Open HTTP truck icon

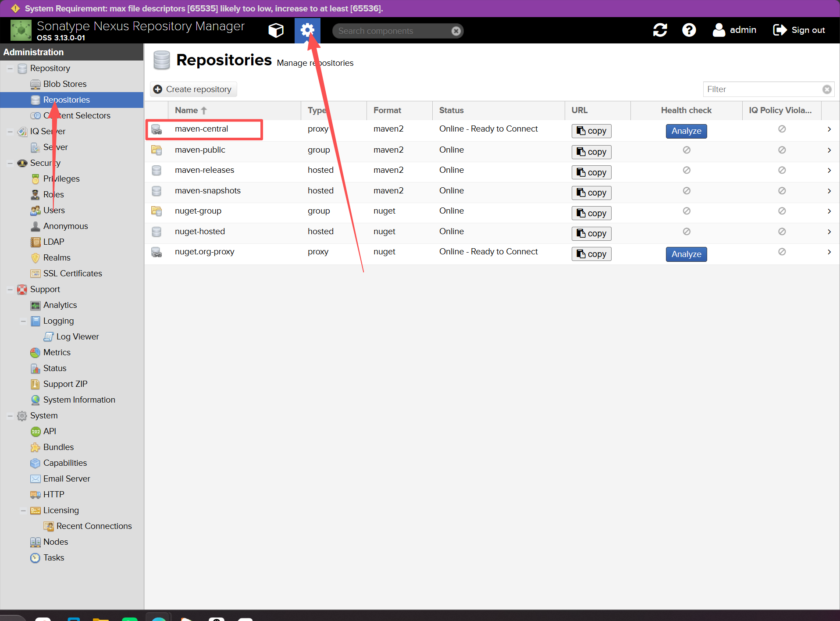click(36, 495)
